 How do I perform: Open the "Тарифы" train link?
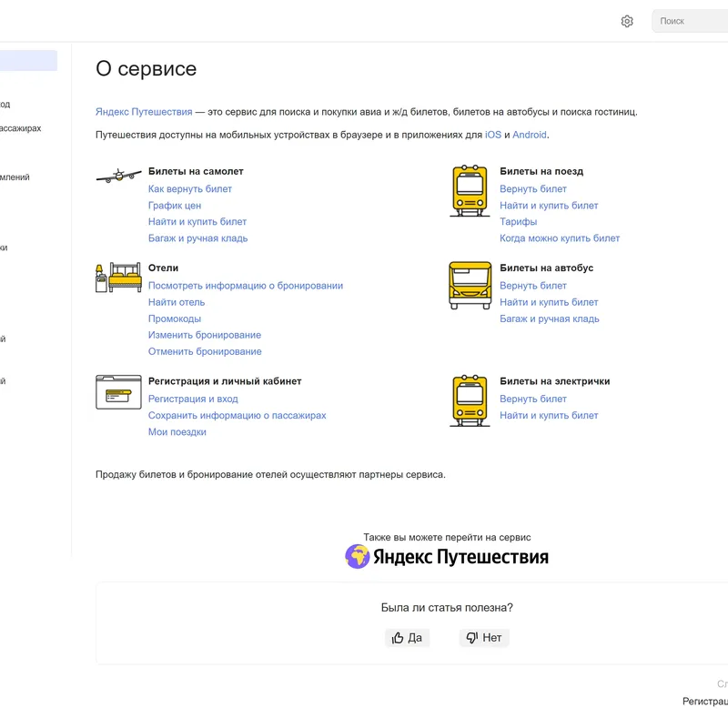[x=518, y=222]
